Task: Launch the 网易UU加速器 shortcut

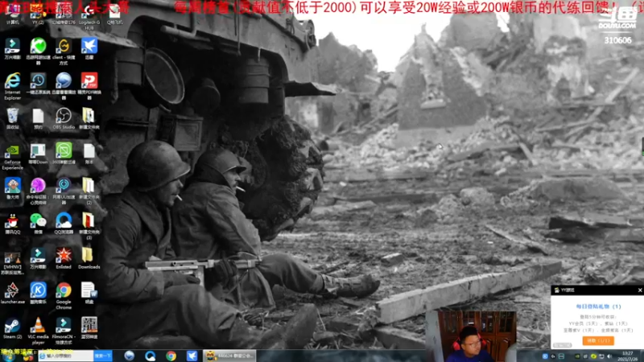Action: point(64,191)
